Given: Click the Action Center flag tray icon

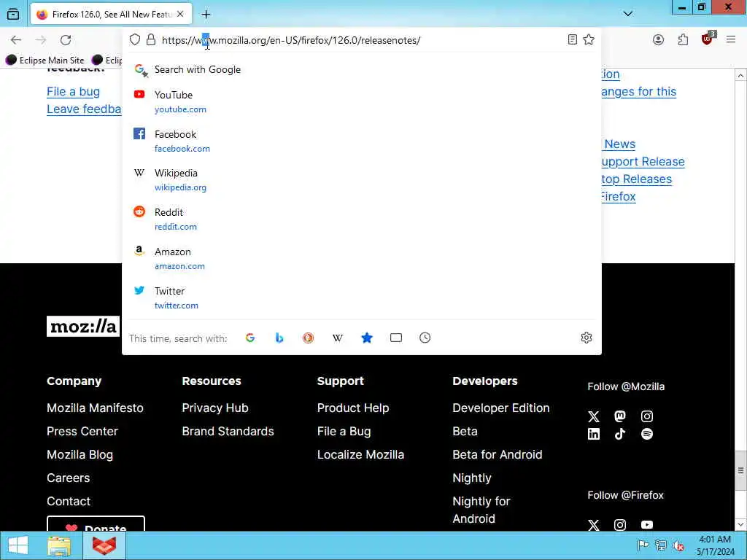Looking at the screenshot, I should pos(643,545).
